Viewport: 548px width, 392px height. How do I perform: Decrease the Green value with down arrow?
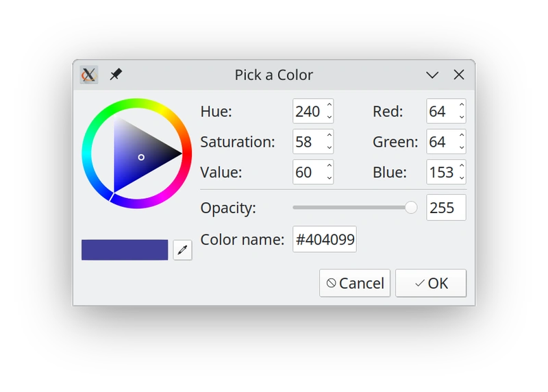pyautogui.click(x=462, y=147)
